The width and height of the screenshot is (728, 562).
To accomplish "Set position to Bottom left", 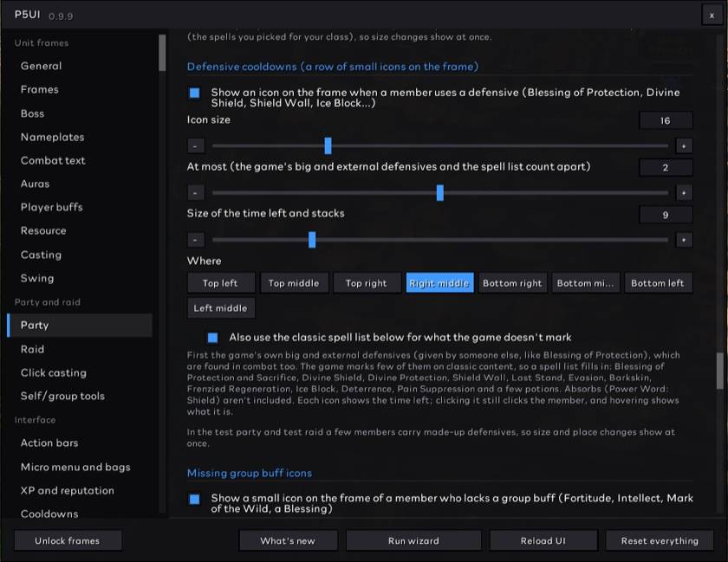I will [x=659, y=283].
